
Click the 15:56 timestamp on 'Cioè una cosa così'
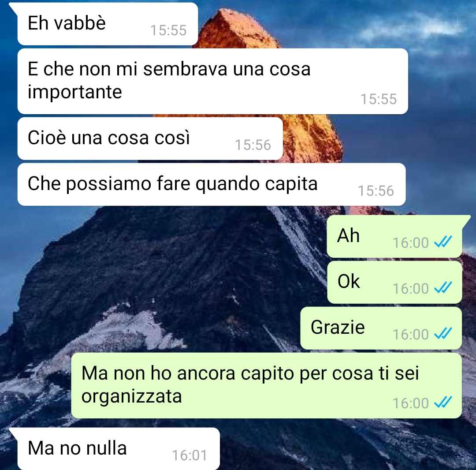pos(253,145)
